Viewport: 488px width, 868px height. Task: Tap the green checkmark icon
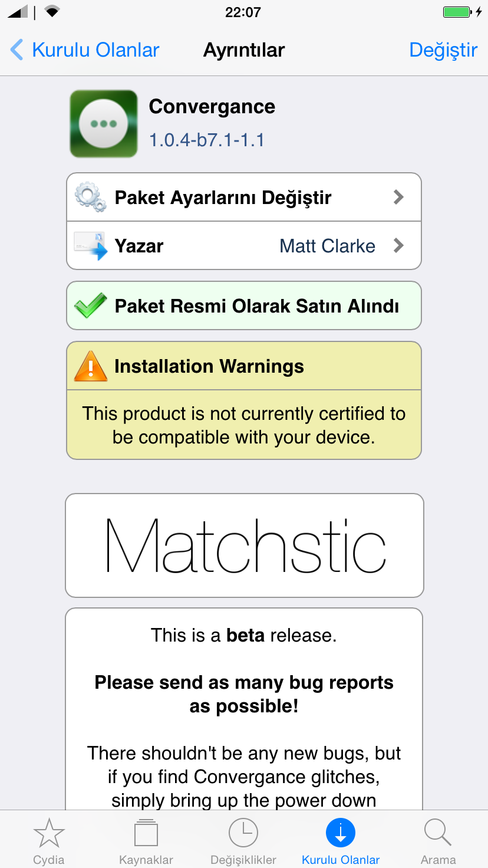point(91,305)
